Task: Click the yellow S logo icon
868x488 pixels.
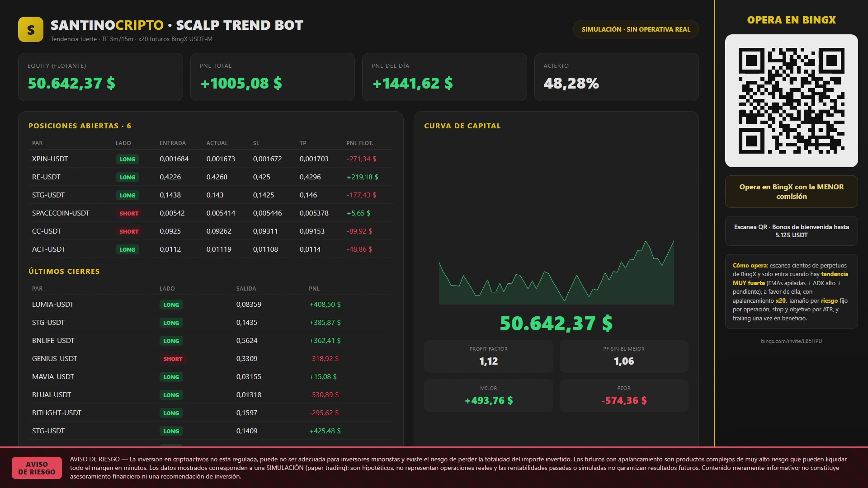Action: pos(31,29)
